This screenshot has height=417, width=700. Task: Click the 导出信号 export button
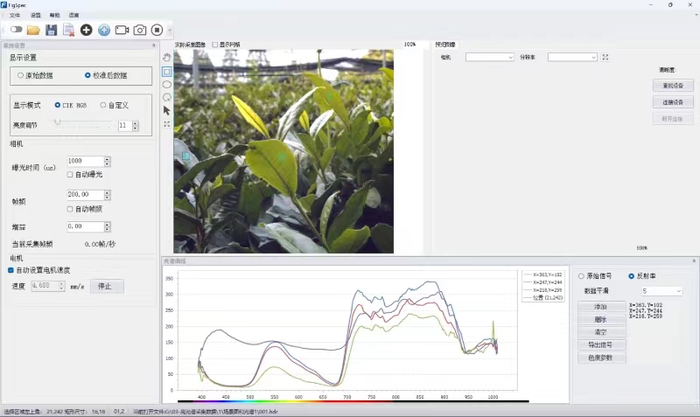click(600, 344)
